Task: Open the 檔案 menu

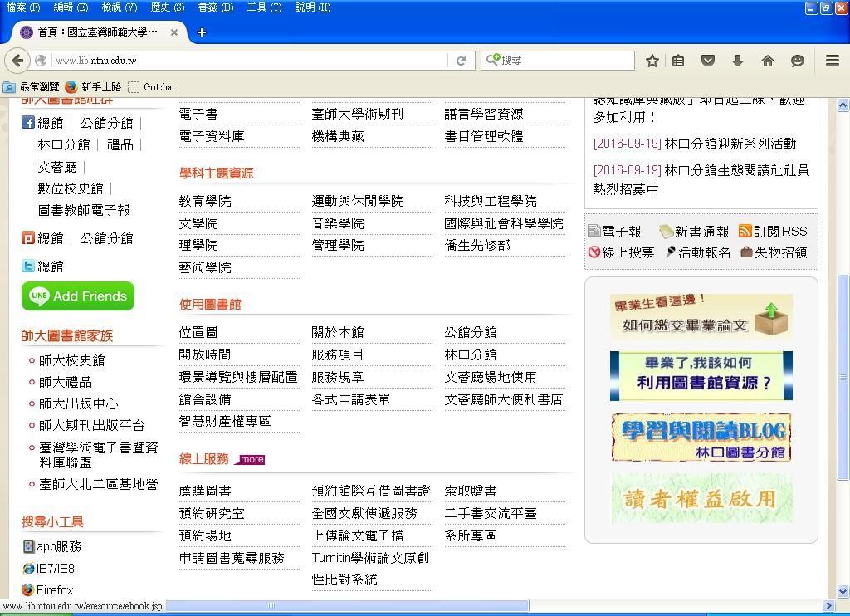Action: pyautogui.click(x=22, y=7)
